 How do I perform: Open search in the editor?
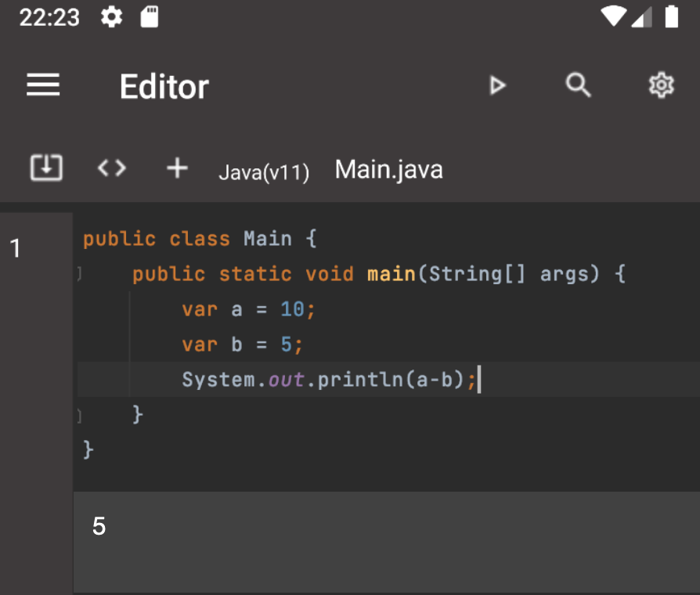(579, 85)
